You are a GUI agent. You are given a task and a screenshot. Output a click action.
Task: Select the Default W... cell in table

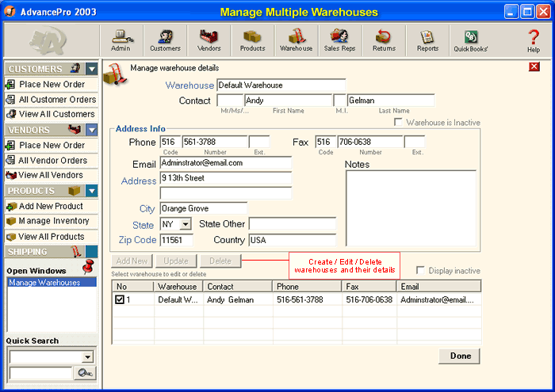[x=178, y=300]
